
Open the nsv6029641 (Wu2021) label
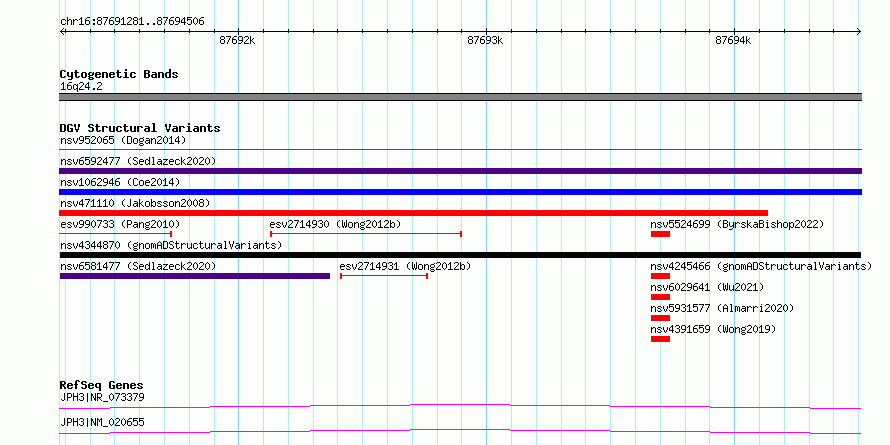point(707,287)
